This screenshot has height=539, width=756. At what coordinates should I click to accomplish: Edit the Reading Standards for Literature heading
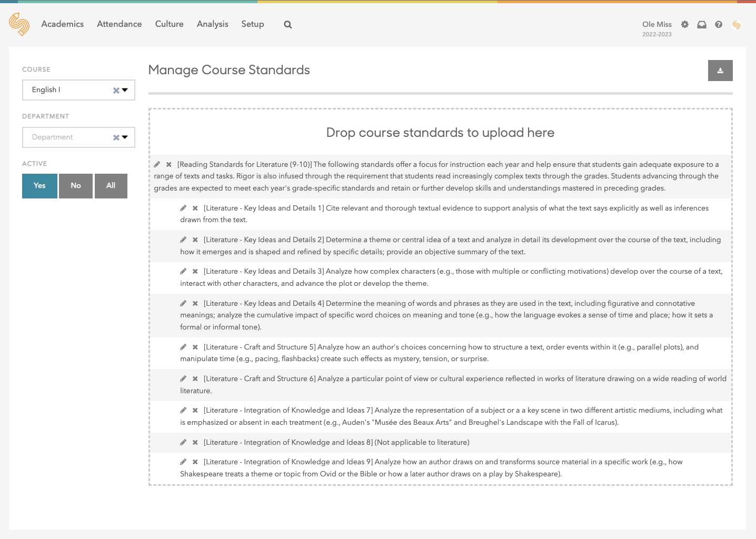point(157,165)
